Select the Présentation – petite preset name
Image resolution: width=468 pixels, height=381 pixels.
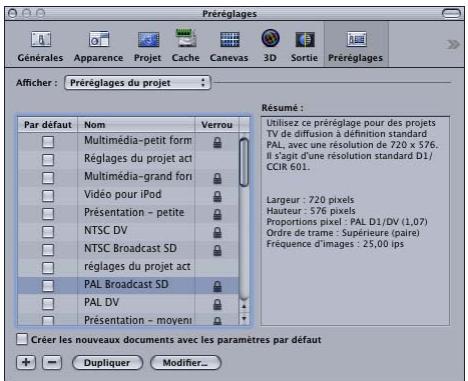pos(134,212)
